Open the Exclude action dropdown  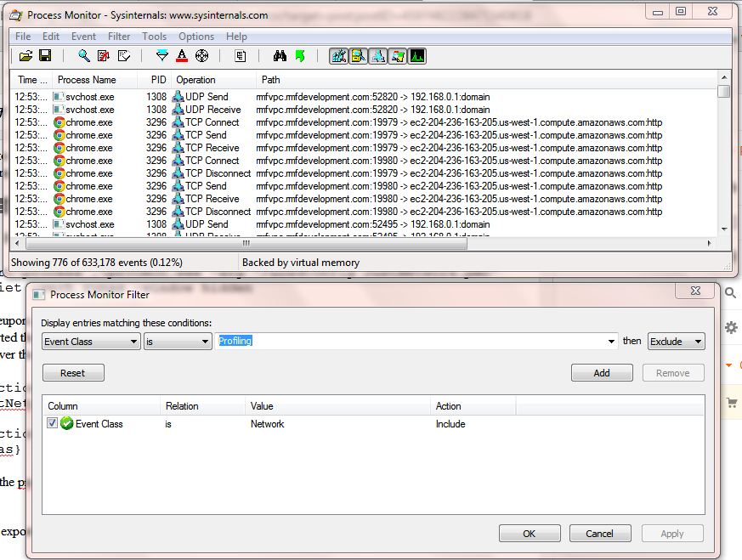tap(677, 341)
